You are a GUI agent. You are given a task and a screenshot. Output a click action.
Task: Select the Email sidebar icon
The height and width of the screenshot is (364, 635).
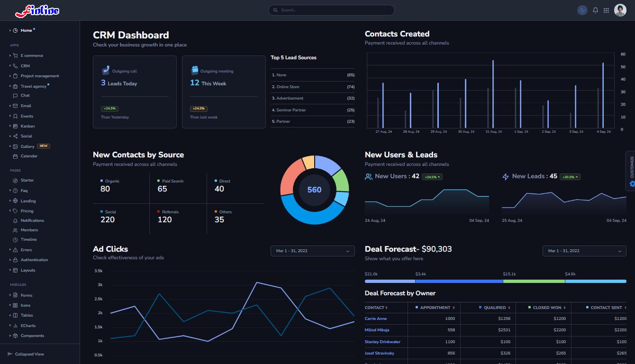point(16,106)
